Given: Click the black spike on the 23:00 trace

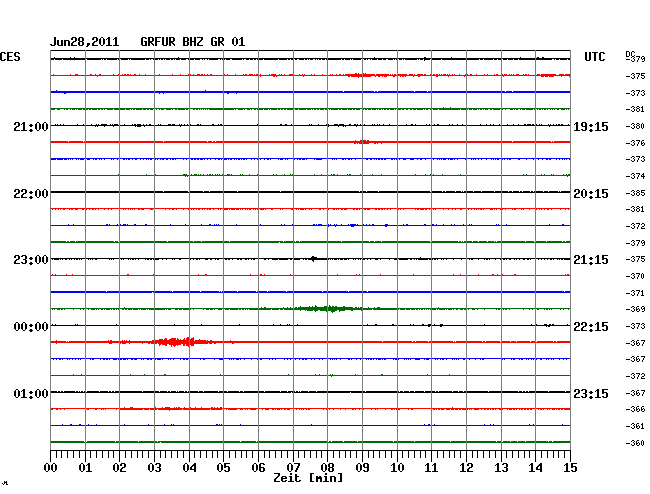Looking at the screenshot, I should [x=313, y=259].
